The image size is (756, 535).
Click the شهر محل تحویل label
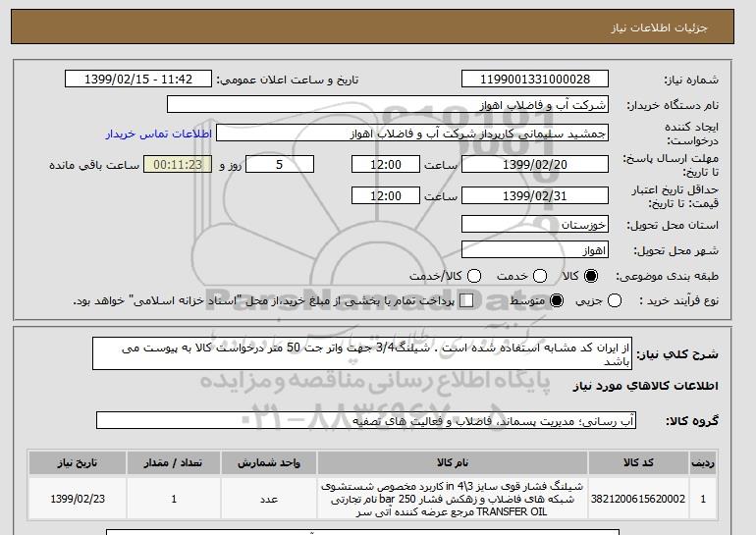(675, 250)
